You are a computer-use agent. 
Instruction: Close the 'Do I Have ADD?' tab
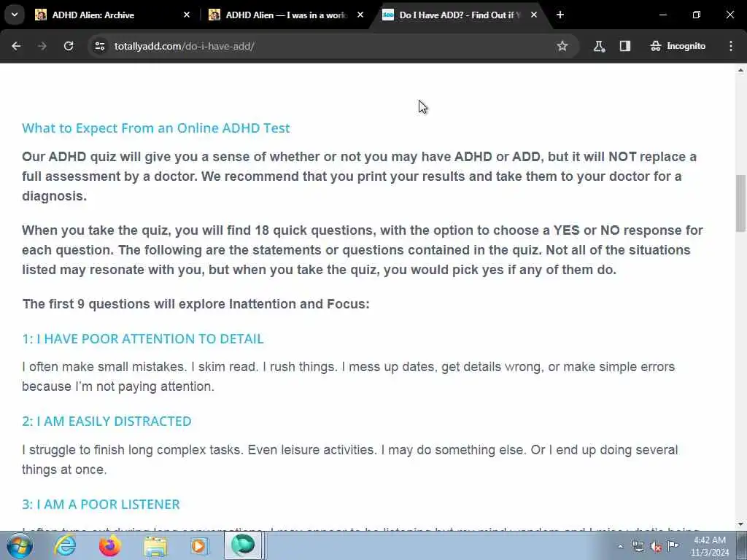pyautogui.click(x=534, y=15)
